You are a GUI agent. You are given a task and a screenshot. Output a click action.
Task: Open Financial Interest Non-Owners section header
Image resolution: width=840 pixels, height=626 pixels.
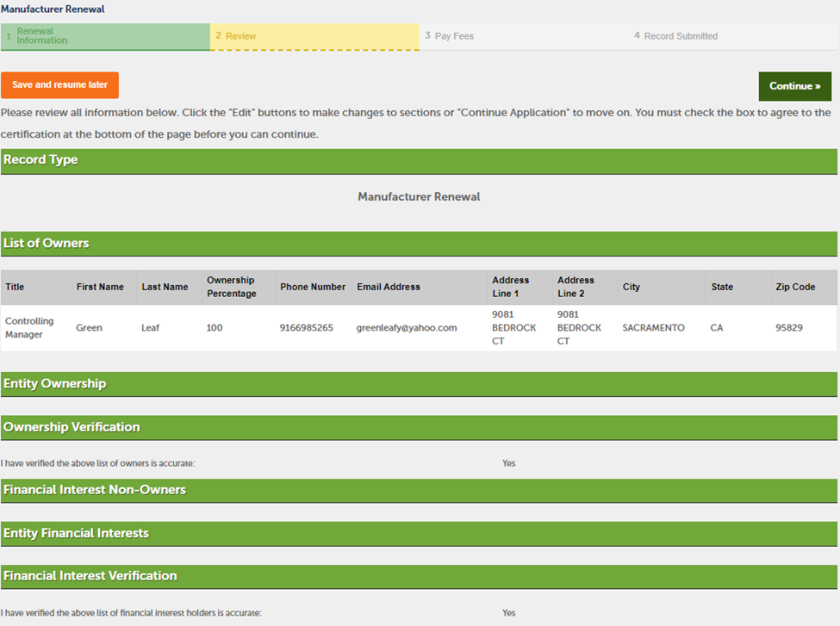click(95, 490)
